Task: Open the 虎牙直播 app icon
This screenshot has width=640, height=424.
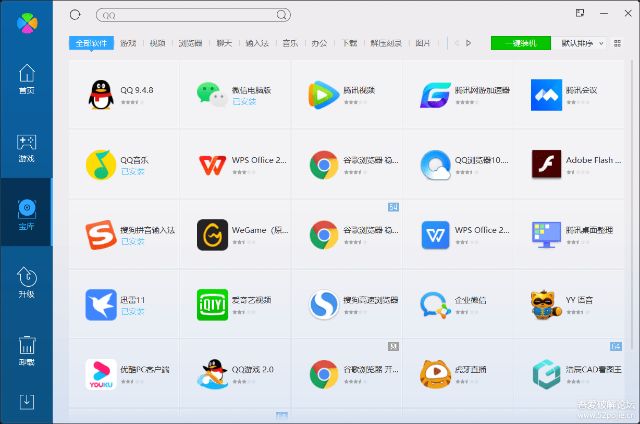Action: pyautogui.click(x=435, y=374)
